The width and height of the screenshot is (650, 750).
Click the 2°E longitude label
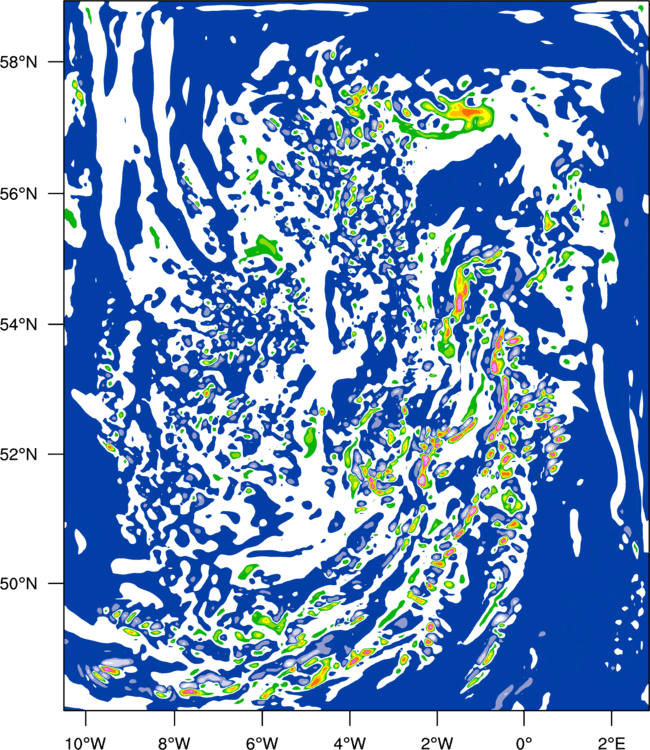[x=612, y=743]
